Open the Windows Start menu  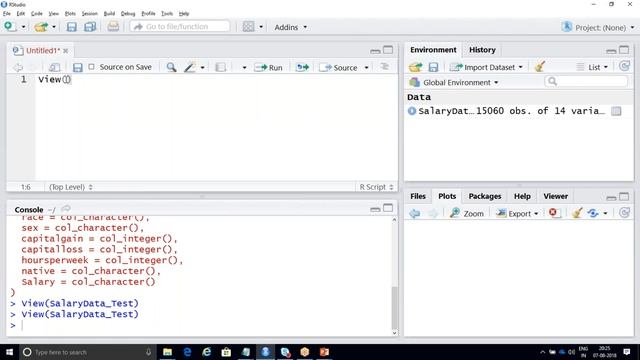[9, 352]
